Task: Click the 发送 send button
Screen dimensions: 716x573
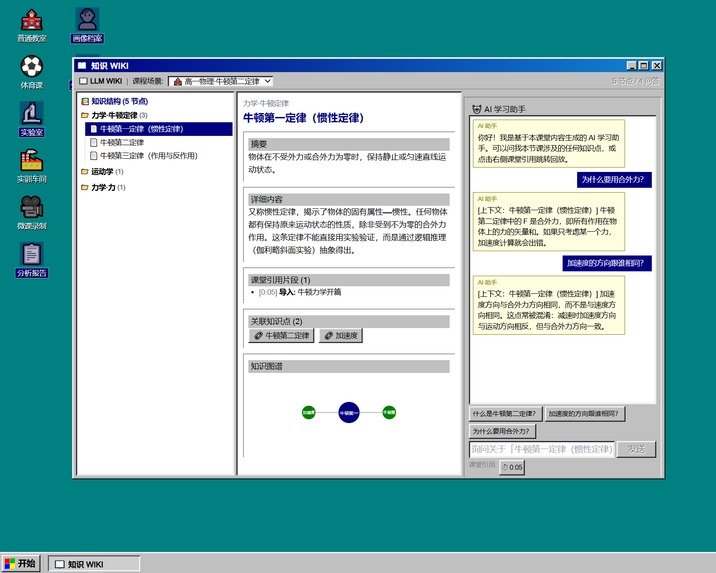Action: [x=636, y=449]
